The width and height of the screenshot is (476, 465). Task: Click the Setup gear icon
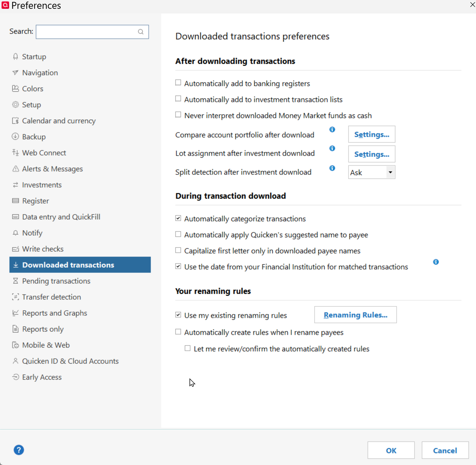pos(15,105)
